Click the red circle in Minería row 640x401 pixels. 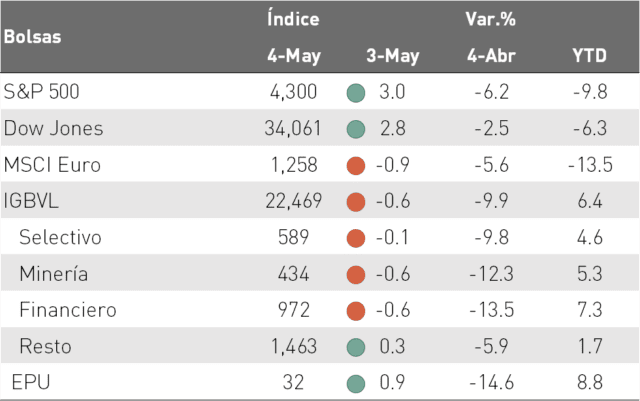coord(356,275)
